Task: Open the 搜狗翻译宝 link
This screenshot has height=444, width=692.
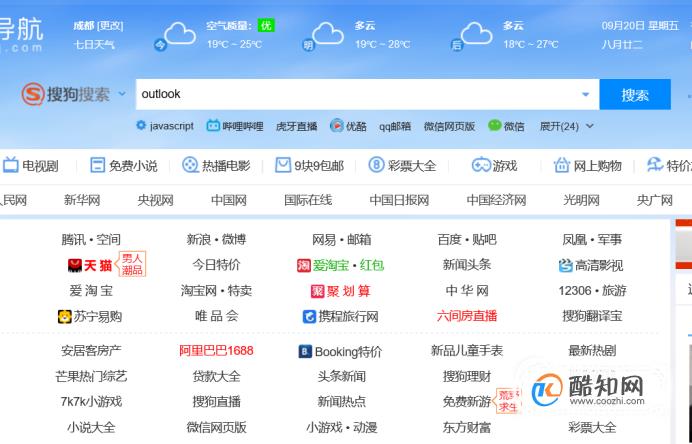Action: (x=592, y=316)
